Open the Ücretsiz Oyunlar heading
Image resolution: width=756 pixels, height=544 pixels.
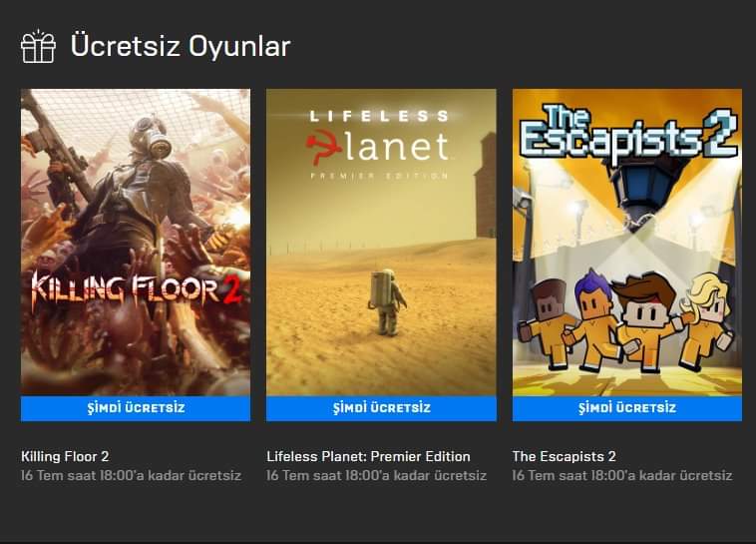(181, 46)
